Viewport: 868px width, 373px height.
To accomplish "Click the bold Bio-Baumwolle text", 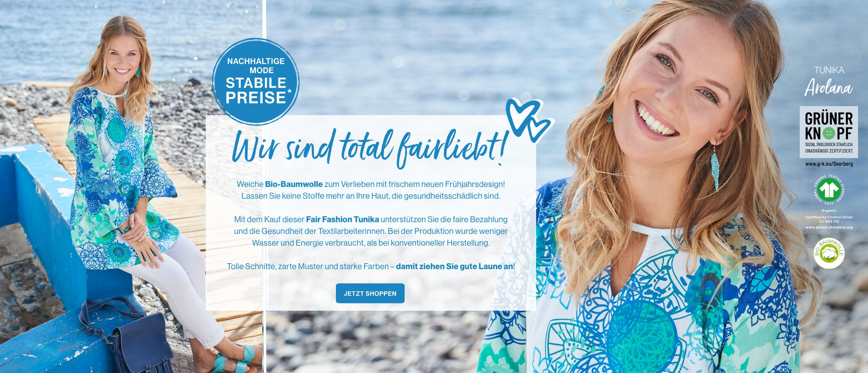I will point(294,184).
